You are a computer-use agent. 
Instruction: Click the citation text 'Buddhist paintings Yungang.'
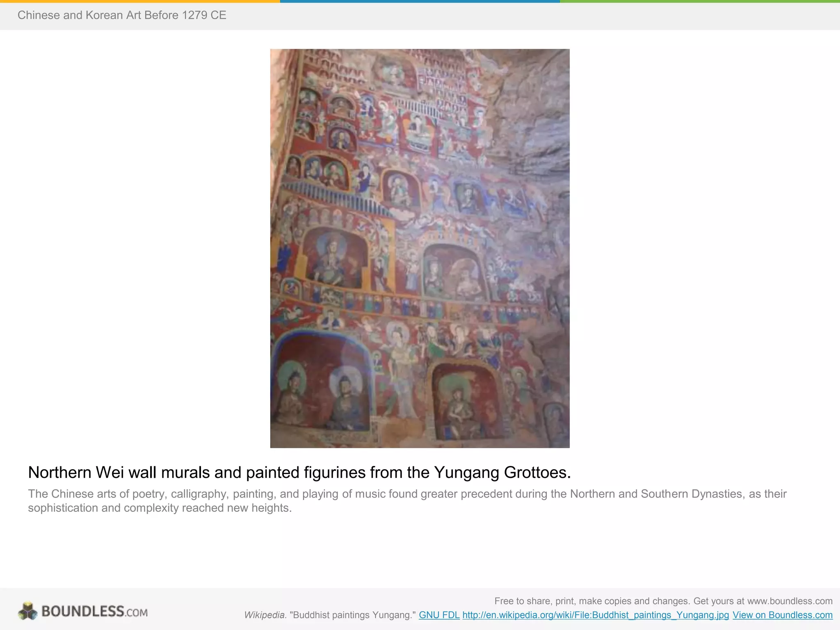tap(353, 615)
